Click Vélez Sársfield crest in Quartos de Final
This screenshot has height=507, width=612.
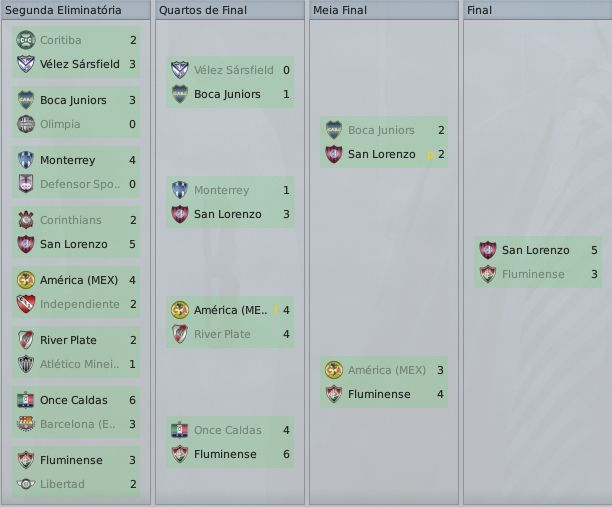click(x=180, y=70)
